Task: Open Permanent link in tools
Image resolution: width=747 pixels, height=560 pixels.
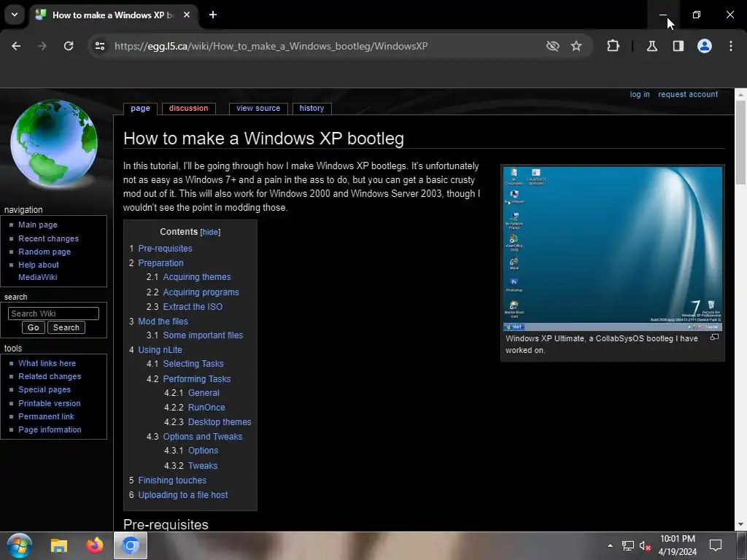Action: (46, 416)
